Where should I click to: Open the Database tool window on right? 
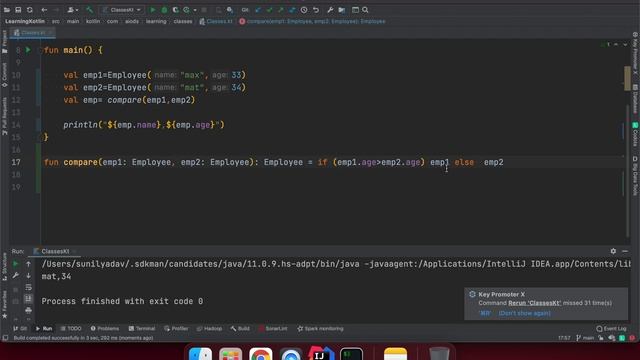[x=635, y=99]
